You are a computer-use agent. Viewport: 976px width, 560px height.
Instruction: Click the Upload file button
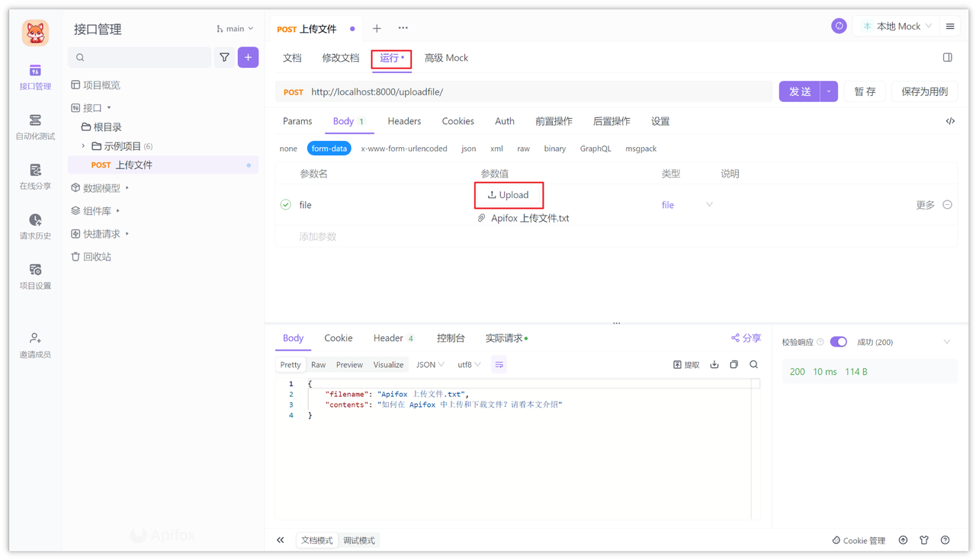(509, 195)
